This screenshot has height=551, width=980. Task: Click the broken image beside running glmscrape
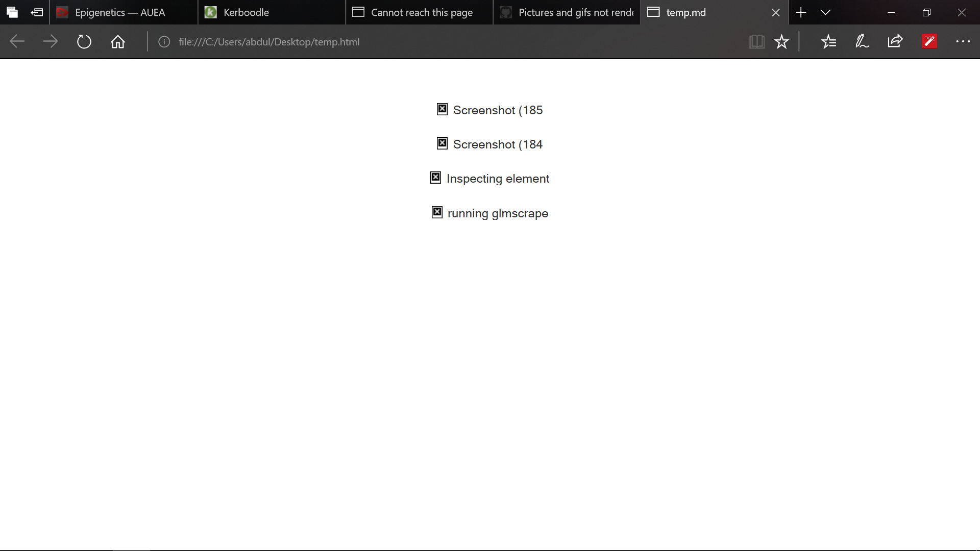[x=437, y=212]
